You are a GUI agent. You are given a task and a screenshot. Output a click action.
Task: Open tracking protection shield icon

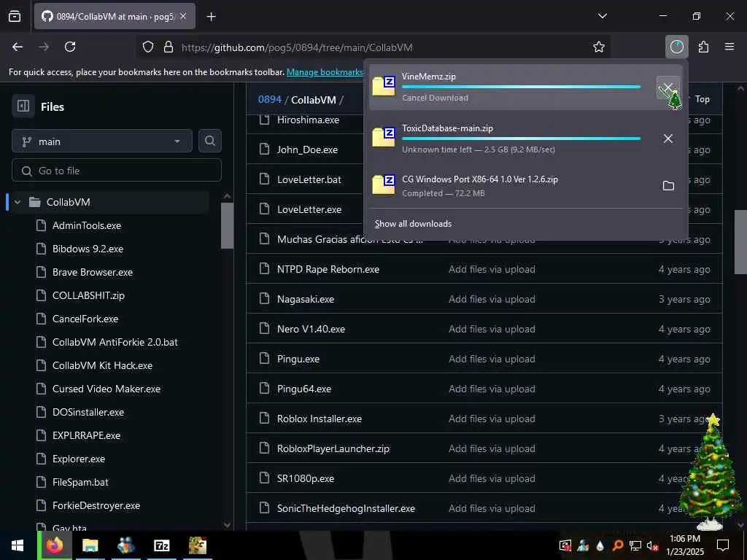(148, 47)
